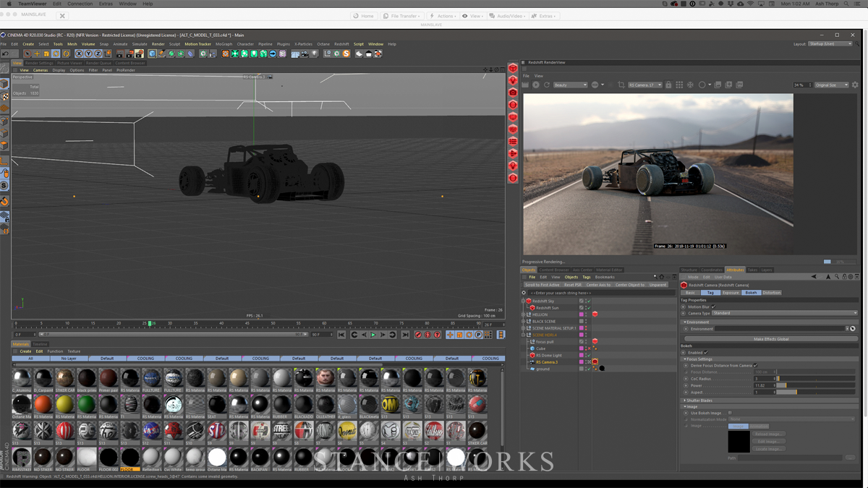Click the grid overlay icon in RenderView
The height and width of the screenshot is (488, 868).
pos(678,85)
